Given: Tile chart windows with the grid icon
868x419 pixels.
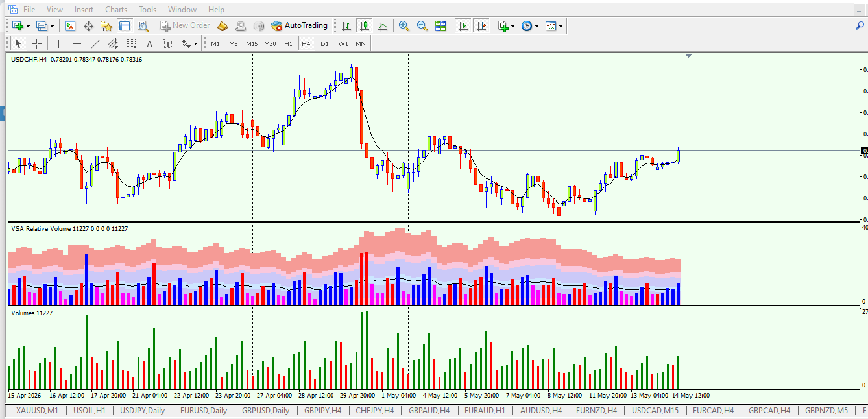Looking at the screenshot, I should tap(440, 26).
